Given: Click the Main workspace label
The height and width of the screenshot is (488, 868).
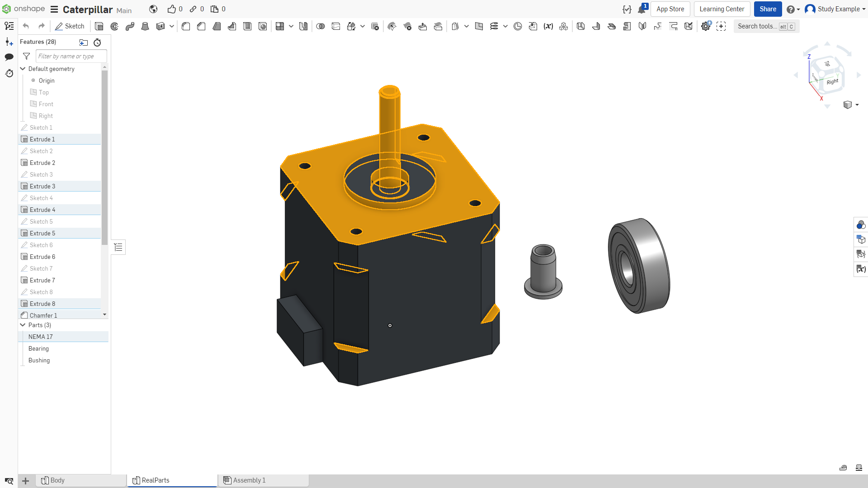Looking at the screenshot, I should [124, 10].
